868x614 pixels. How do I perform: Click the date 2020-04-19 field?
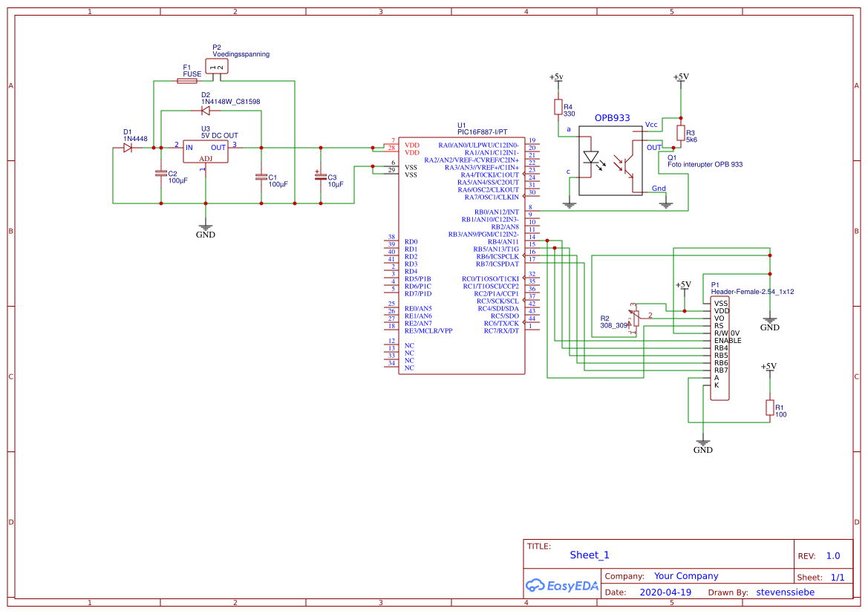666,592
